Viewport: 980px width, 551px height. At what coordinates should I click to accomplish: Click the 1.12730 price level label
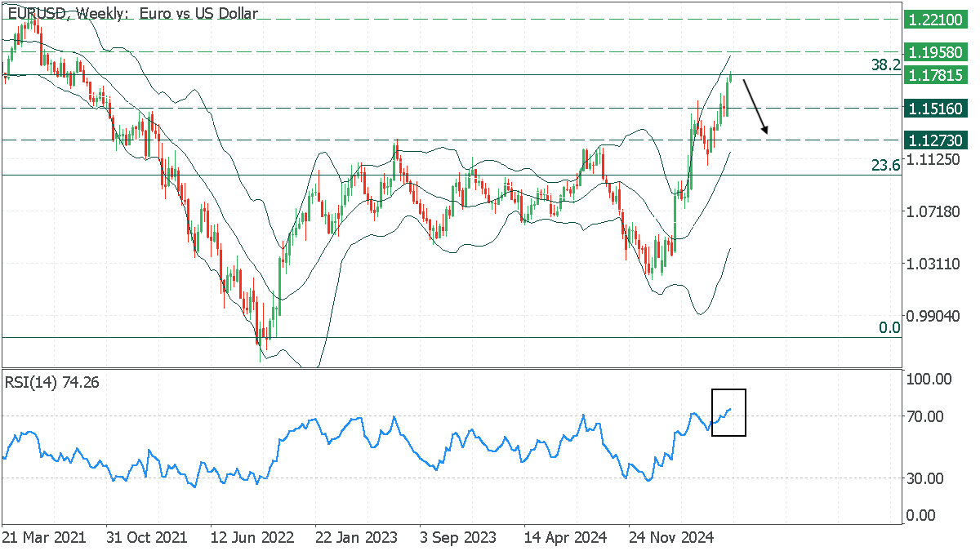pos(936,140)
